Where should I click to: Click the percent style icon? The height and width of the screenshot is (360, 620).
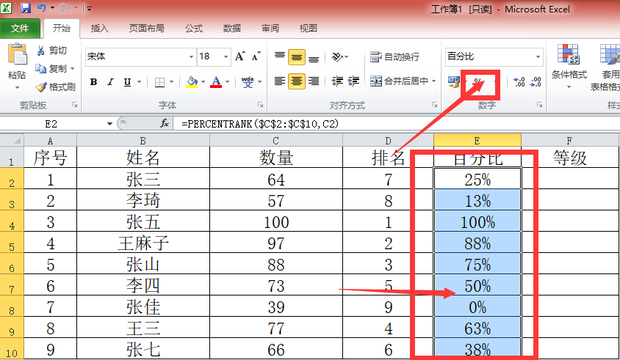[x=478, y=82]
